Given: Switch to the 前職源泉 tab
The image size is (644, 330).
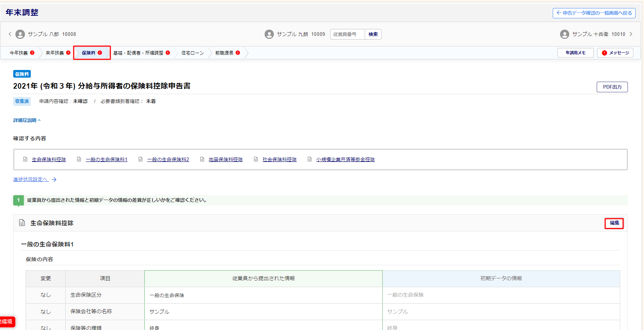Looking at the screenshot, I should [x=224, y=53].
